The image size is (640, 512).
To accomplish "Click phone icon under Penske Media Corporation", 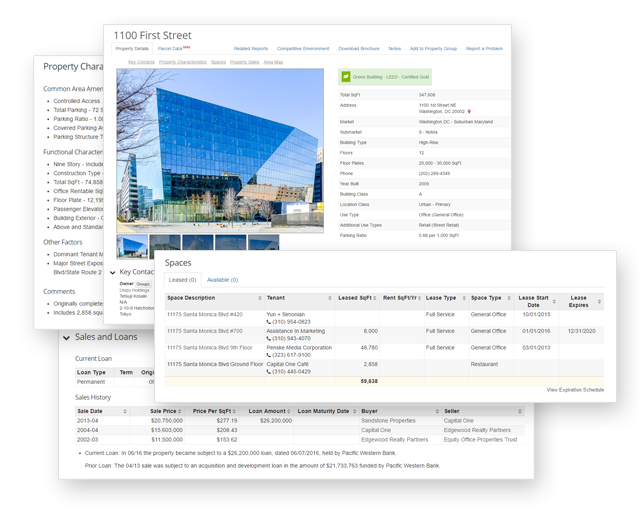I will (x=270, y=354).
